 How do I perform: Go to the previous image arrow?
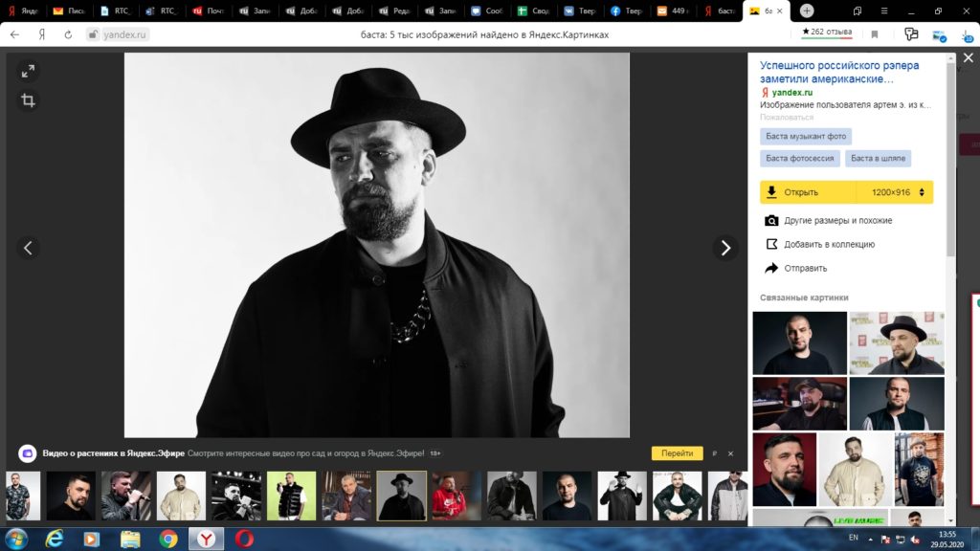click(28, 248)
